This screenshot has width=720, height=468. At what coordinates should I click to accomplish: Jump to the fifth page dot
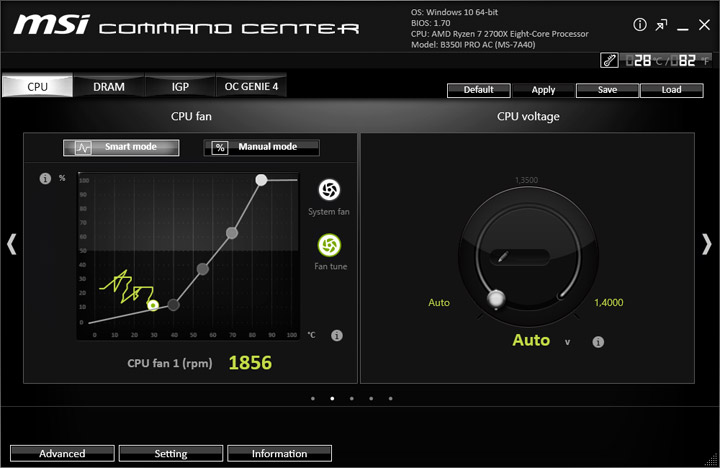390,398
